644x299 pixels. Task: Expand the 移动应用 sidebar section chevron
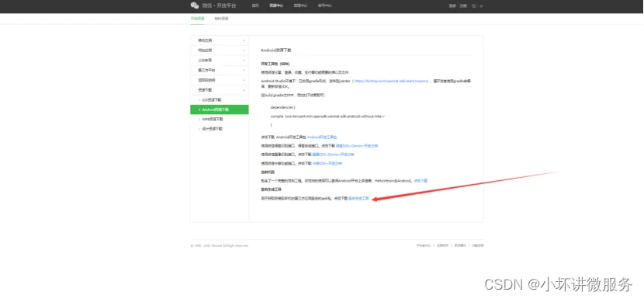pos(244,40)
